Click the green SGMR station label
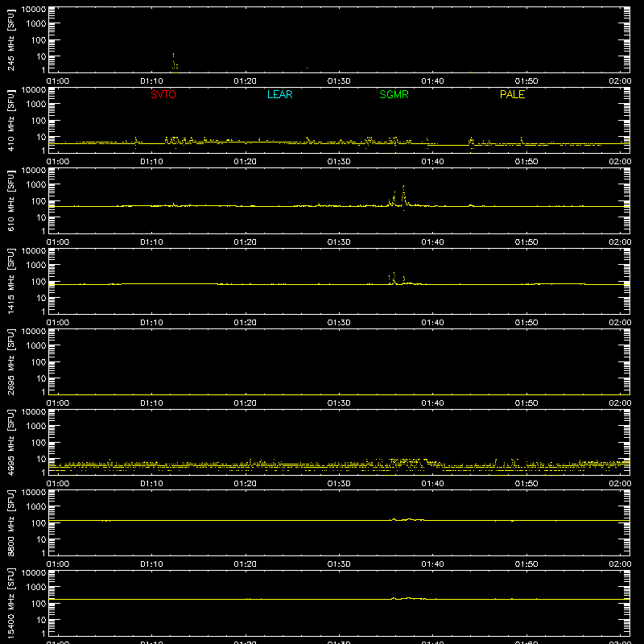This screenshot has height=644, width=644. [394, 94]
